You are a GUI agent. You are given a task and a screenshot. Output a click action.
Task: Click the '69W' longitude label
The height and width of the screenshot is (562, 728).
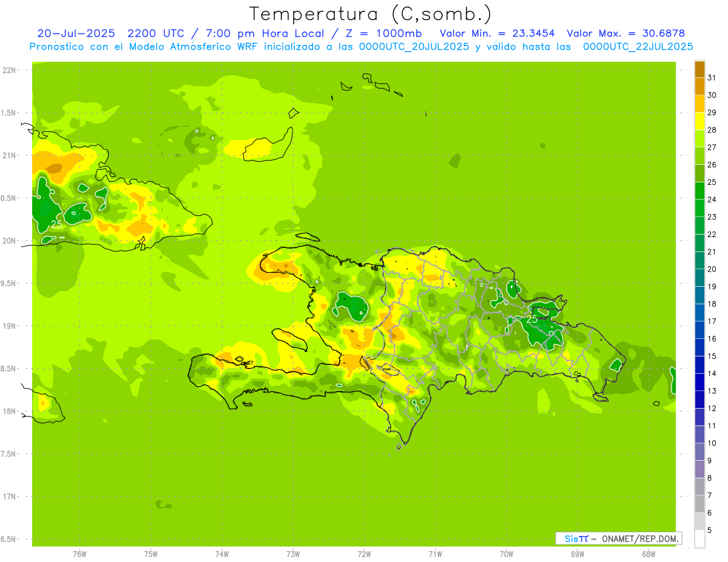pos(578,554)
